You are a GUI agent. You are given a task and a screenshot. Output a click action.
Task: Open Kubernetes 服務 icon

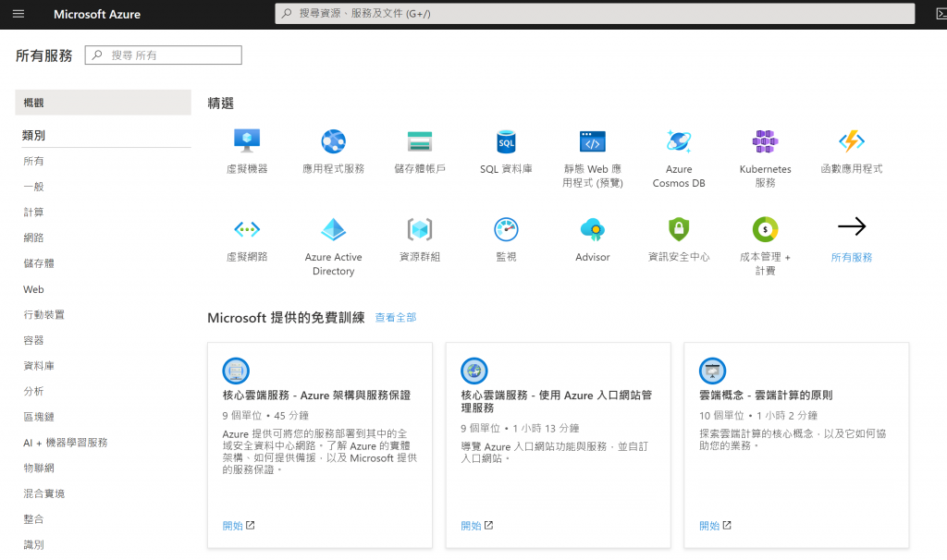click(x=765, y=141)
